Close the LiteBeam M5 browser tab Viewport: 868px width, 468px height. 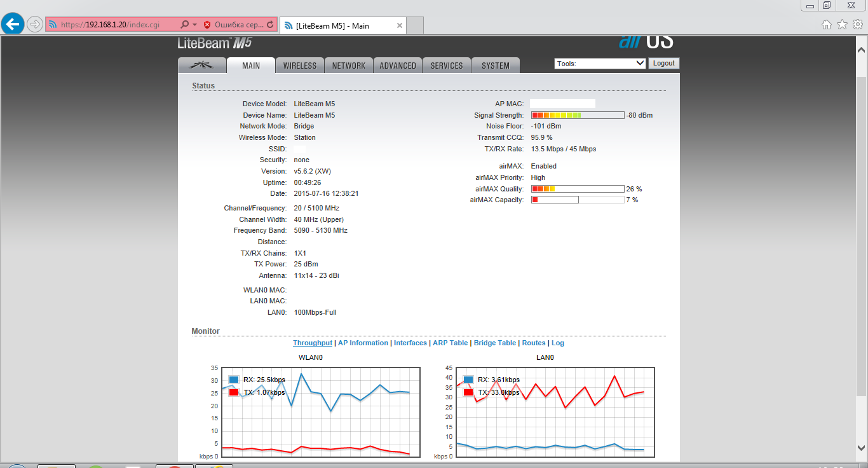(399, 25)
